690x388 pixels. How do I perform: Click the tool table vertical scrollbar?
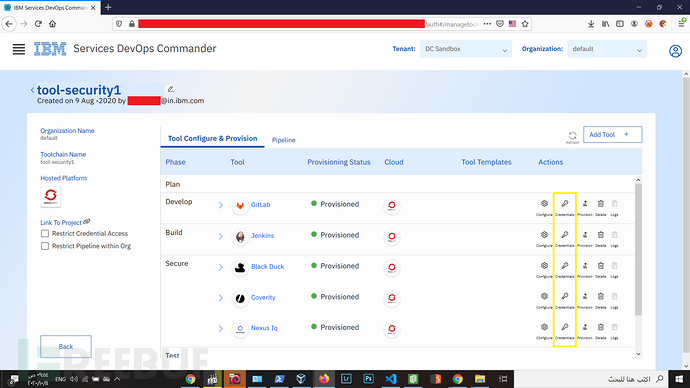(638, 249)
